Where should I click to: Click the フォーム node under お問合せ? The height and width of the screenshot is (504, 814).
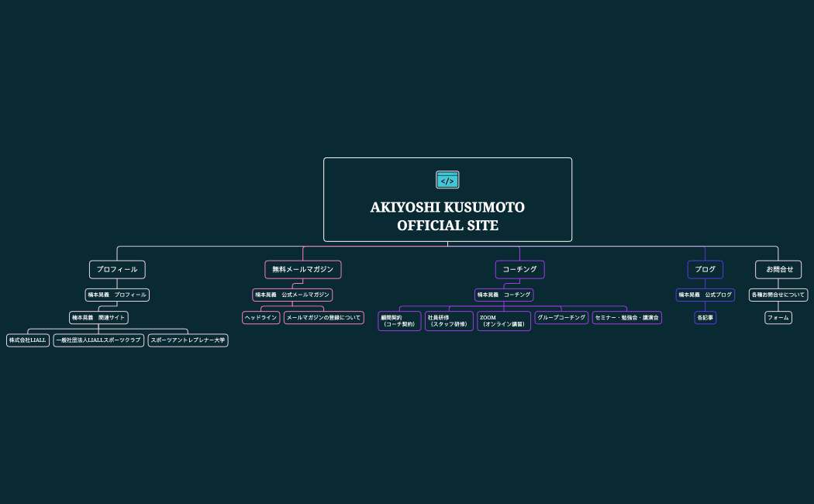pos(778,318)
